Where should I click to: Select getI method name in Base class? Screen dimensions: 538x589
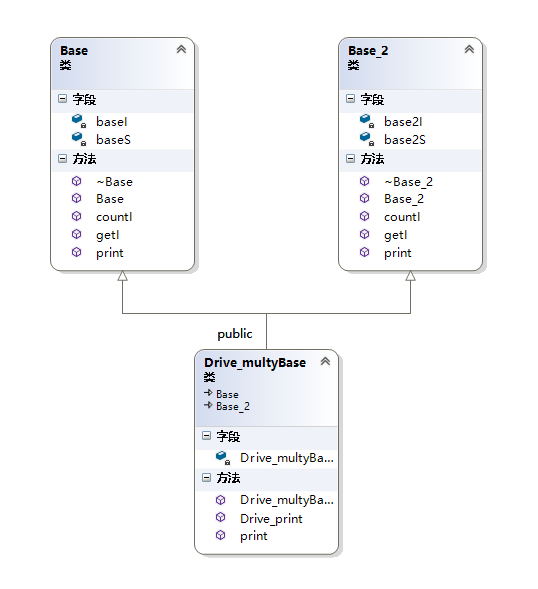point(107,235)
